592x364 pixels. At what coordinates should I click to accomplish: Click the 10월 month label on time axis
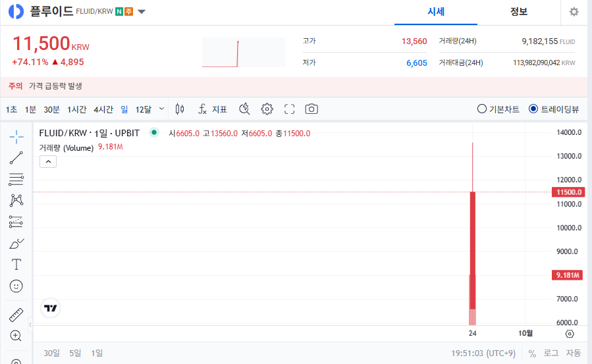pos(525,334)
